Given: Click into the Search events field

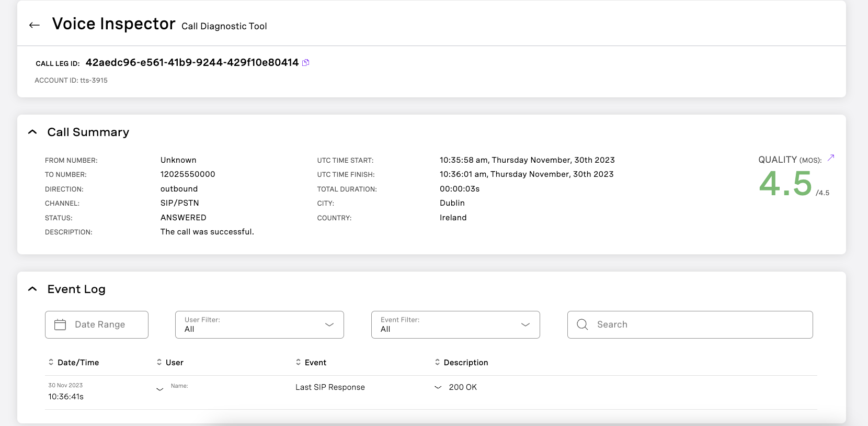Looking at the screenshot, I should (701, 324).
